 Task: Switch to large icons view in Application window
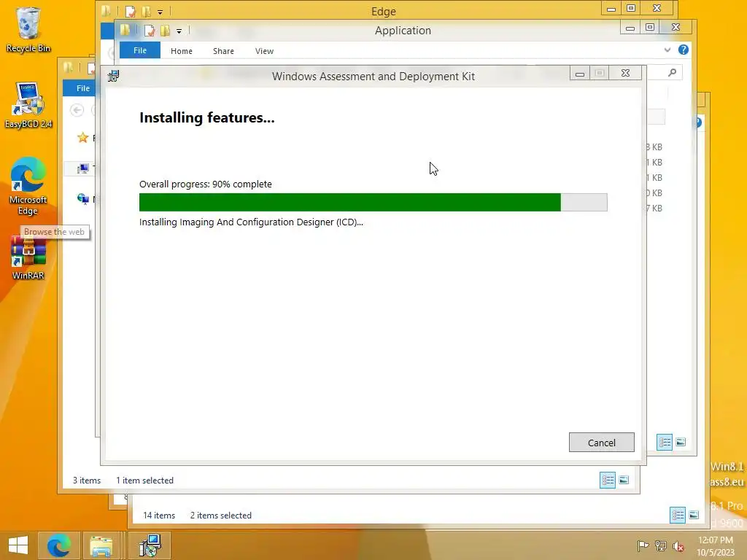pyautogui.click(x=681, y=443)
